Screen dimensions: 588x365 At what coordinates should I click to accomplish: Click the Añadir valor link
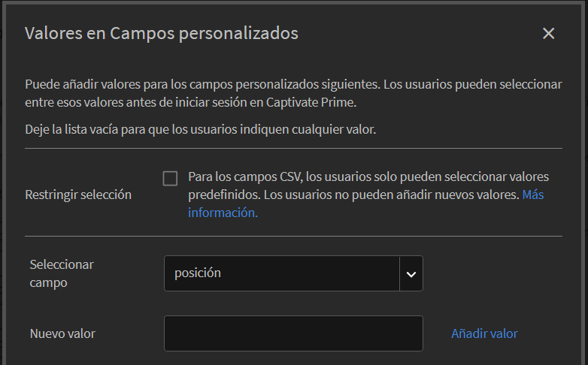point(484,333)
